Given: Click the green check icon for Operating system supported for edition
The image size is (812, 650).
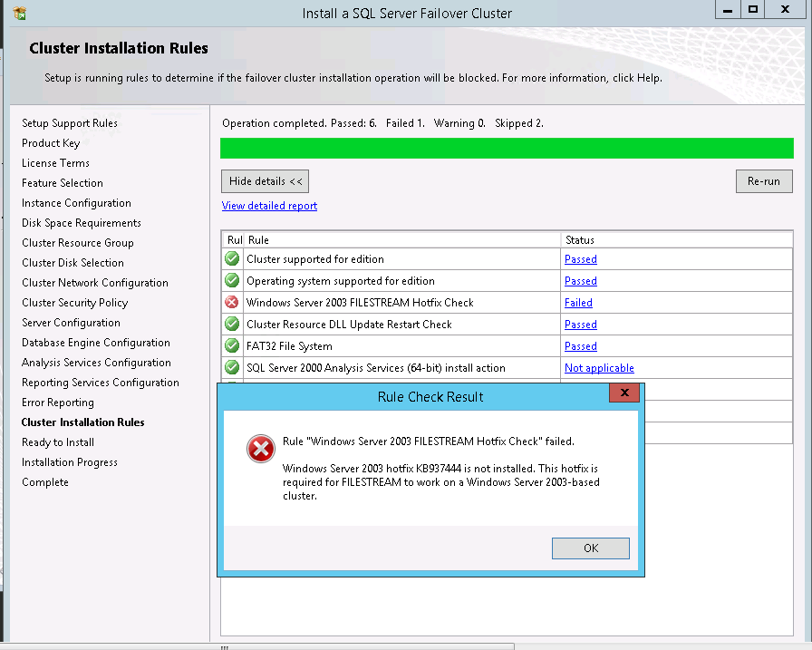Looking at the screenshot, I should click(232, 280).
